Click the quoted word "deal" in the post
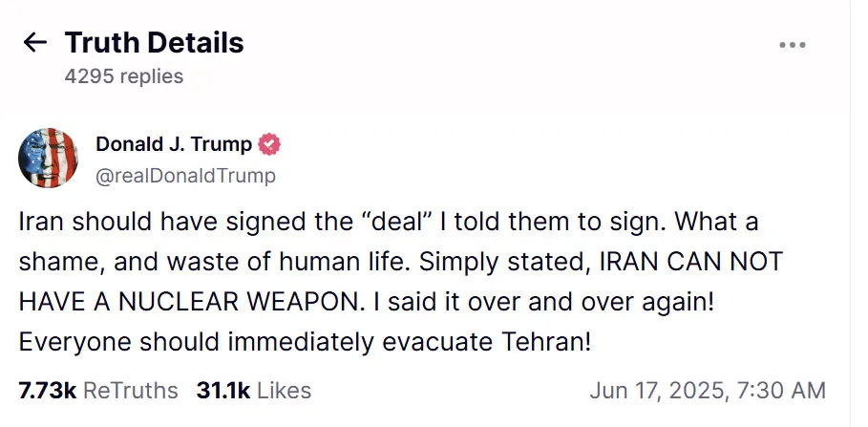The width and height of the screenshot is (868, 427). click(396, 222)
